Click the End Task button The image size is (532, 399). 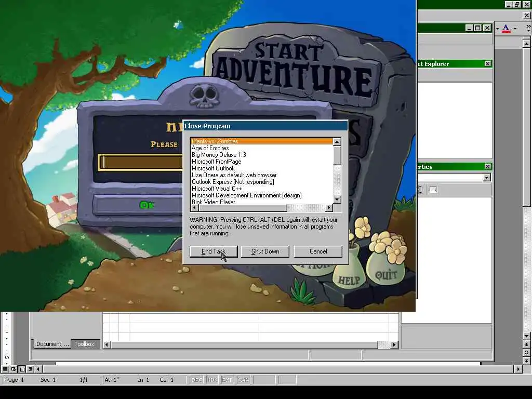214,251
